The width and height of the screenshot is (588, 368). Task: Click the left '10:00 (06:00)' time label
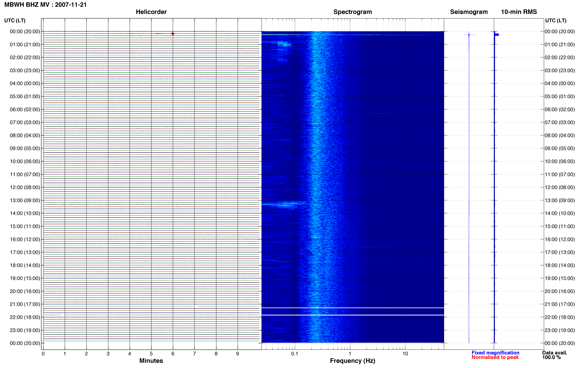[x=25, y=161]
